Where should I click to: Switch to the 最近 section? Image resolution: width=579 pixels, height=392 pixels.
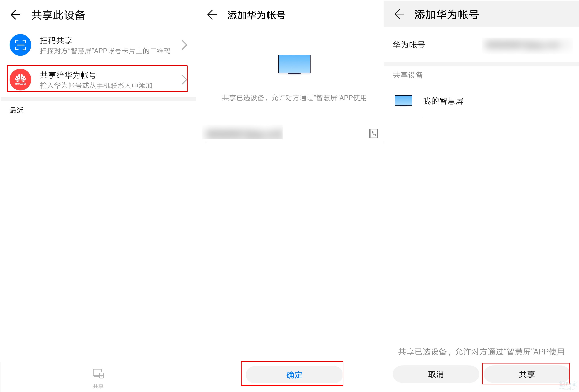[x=16, y=110]
